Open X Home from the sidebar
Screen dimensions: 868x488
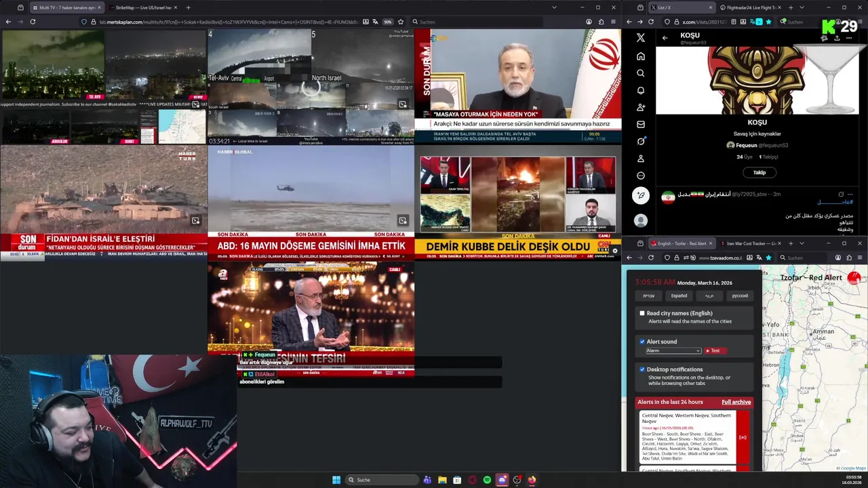point(641,56)
